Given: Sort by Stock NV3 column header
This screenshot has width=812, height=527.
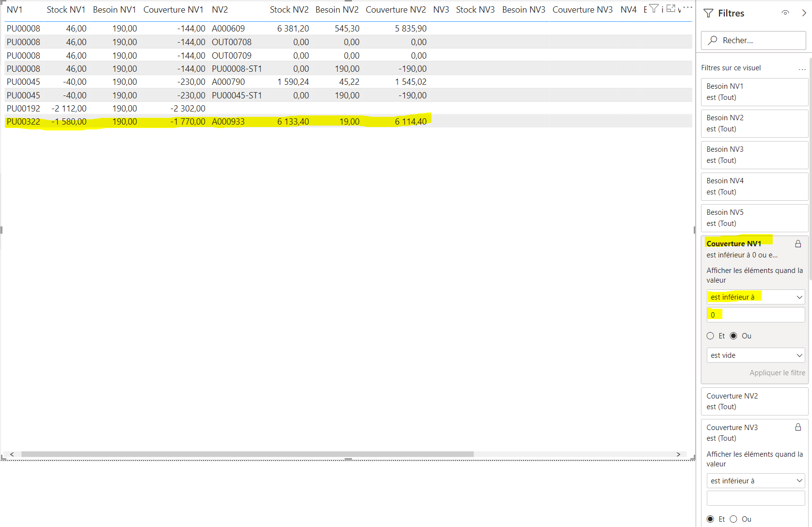Looking at the screenshot, I should pyautogui.click(x=475, y=10).
